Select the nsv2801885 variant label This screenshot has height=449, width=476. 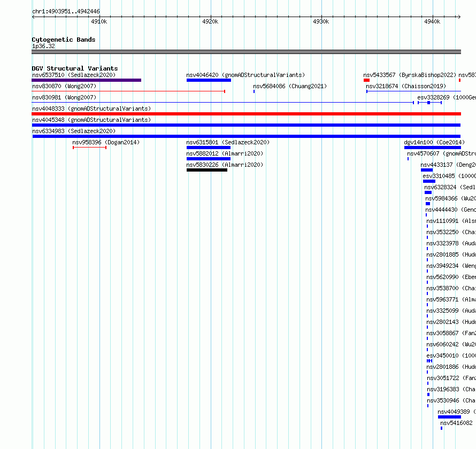451,254
